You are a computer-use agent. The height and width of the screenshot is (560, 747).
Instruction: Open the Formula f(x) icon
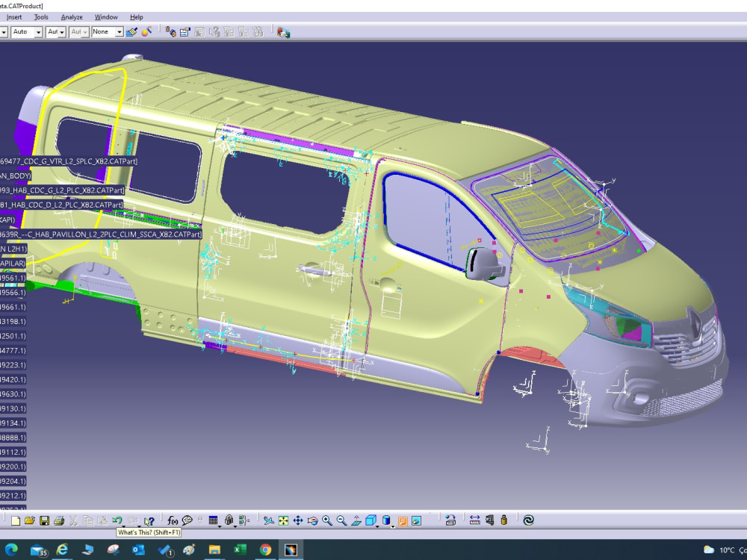tap(173, 520)
